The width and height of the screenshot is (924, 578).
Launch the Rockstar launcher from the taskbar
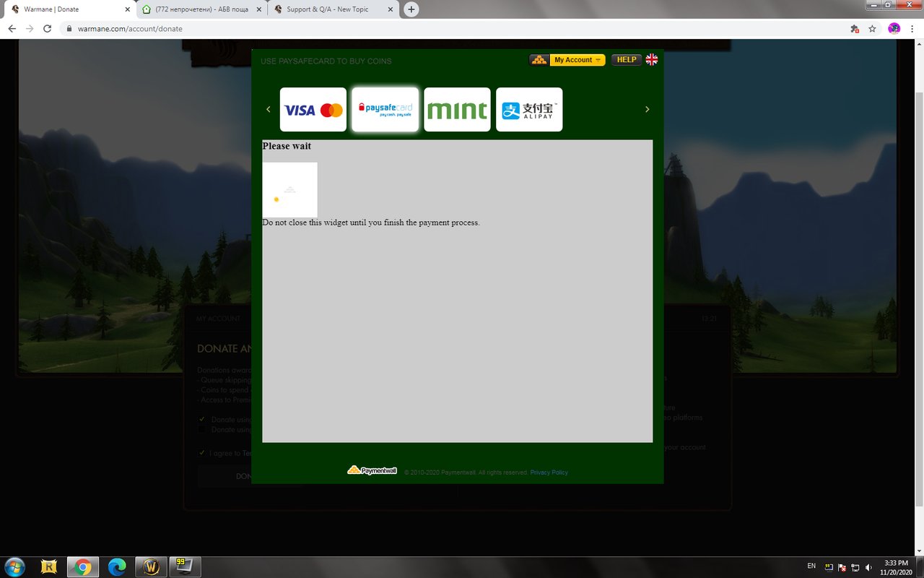(49, 567)
